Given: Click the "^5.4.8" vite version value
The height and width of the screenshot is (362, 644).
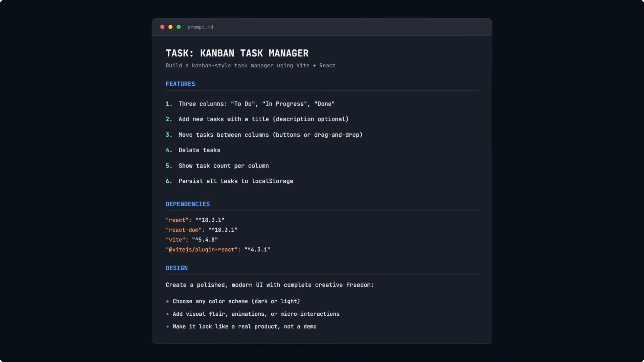Looking at the screenshot, I should [x=205, y=240].
